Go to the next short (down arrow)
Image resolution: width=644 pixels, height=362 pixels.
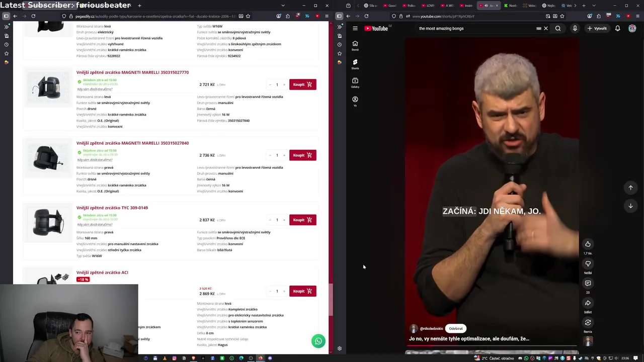630,206
